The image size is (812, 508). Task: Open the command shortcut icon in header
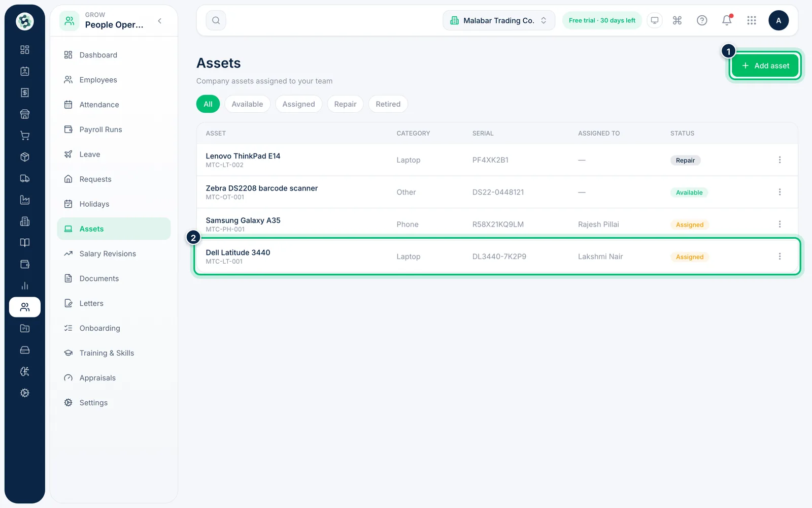tap(677, 20)
